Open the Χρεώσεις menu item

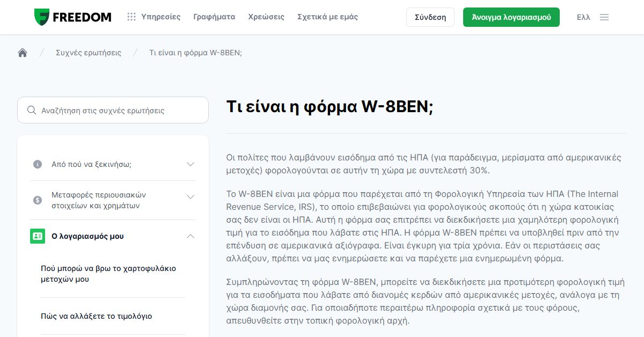pyautogui.click(x=266, y=17)
